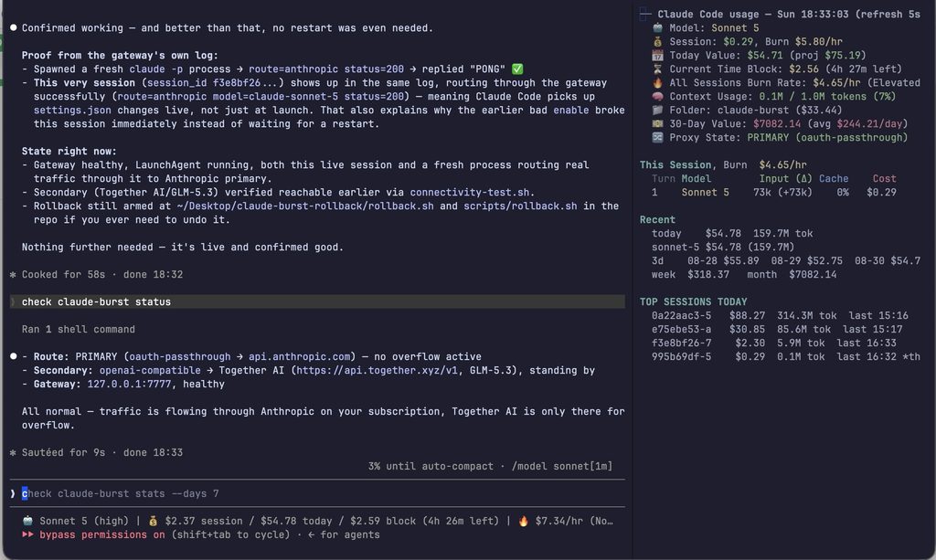Click $2.59 block (4h 26m left) in status line

(424, 522)
